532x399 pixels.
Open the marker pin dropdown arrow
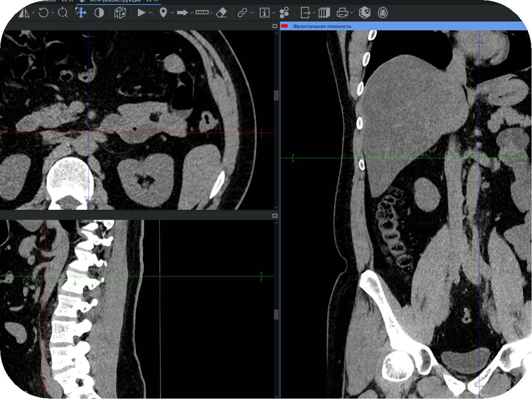click(x=172, y=13)
